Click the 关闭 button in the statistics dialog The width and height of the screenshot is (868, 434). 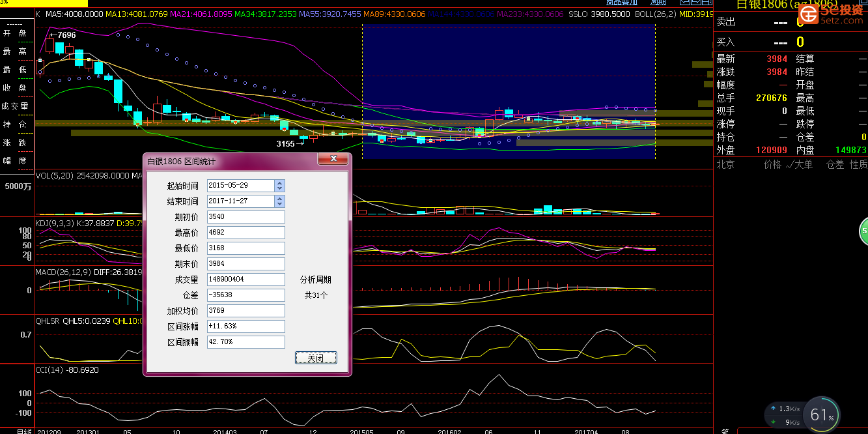click(x=316, y=358)
